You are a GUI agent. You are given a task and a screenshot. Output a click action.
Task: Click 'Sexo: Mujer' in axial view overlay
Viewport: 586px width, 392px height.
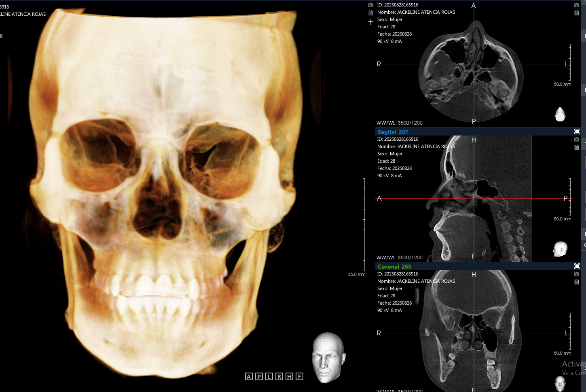pos(390,19)
